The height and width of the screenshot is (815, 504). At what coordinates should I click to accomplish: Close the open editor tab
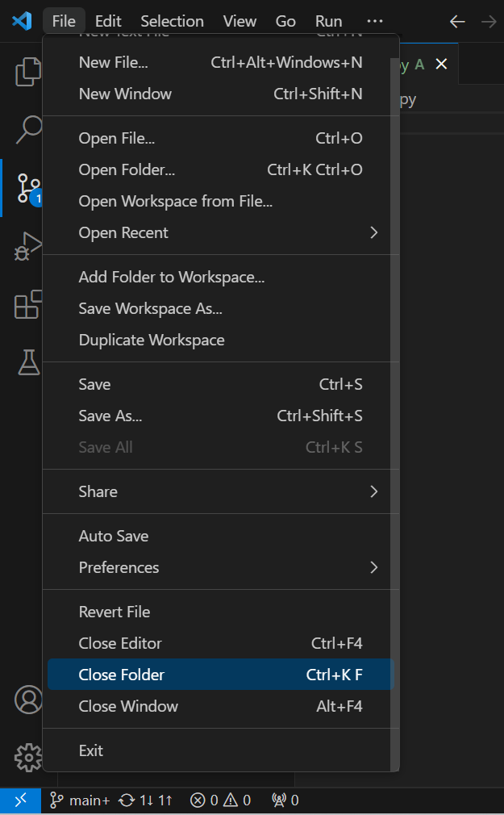click(x=441, y=65)
